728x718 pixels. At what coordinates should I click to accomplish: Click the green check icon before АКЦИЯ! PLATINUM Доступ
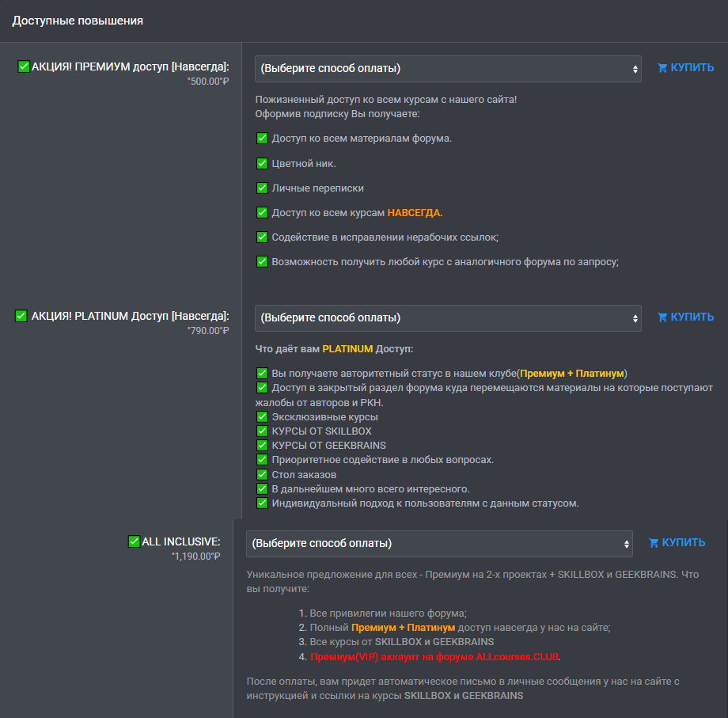point(21,316)
